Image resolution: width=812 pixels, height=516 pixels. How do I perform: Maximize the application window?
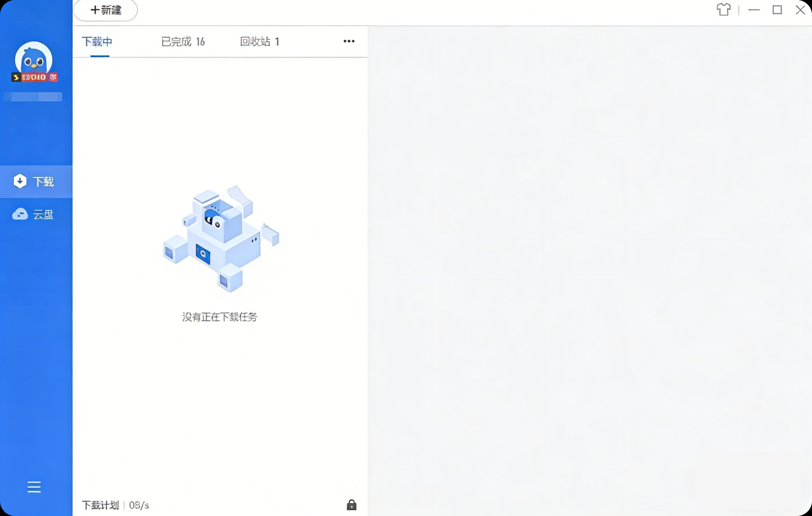777,10
